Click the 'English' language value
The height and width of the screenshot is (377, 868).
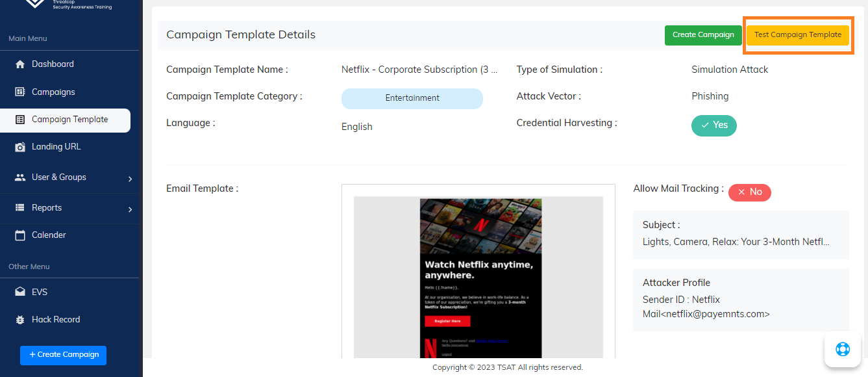click(x=357, y=127)
